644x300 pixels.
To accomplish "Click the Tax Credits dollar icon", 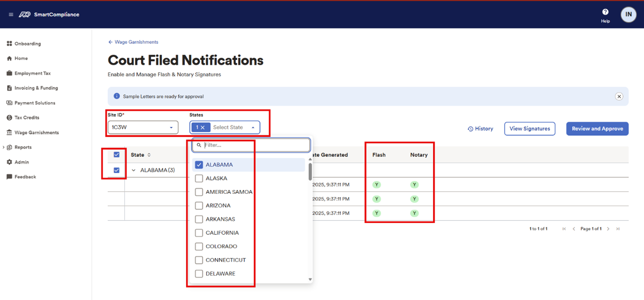I will coord(9,118).
